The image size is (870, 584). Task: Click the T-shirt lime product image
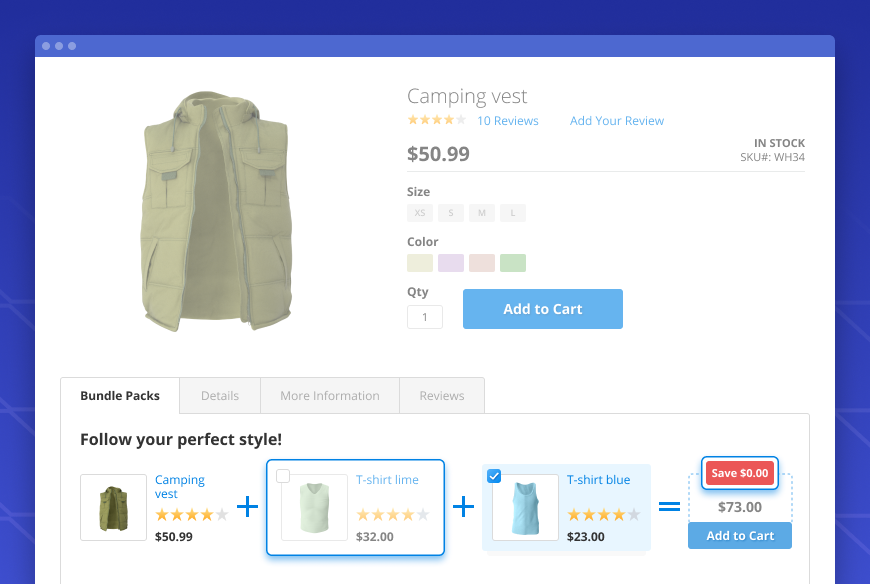click(314, 507)
